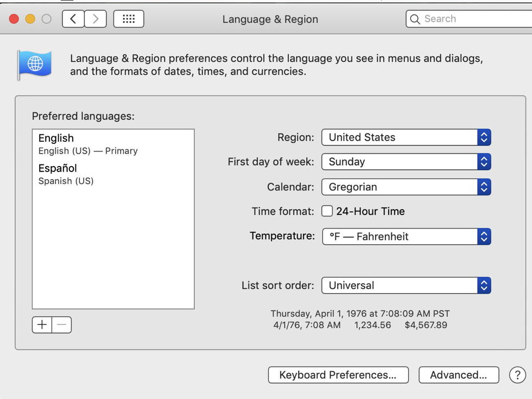This screenshot has height=399, width=532.
Task: Minimize window with yellow button
Action: click(x=30, y=18)
